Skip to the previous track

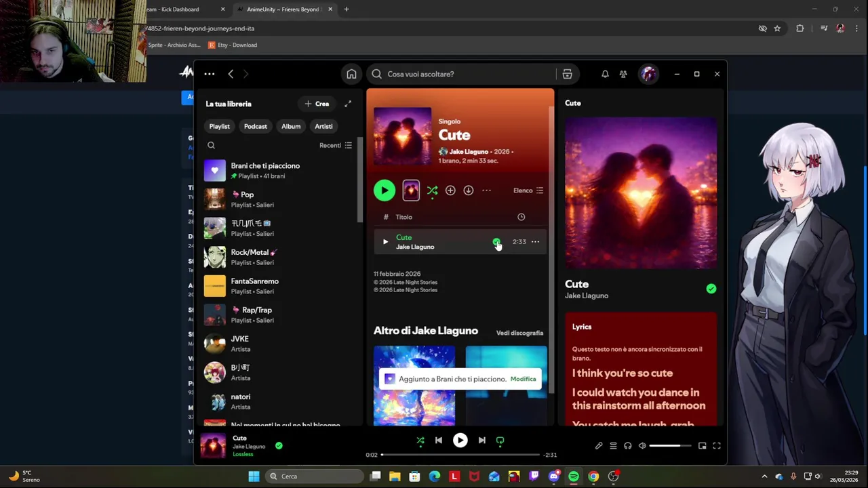(x=439, y=441)
